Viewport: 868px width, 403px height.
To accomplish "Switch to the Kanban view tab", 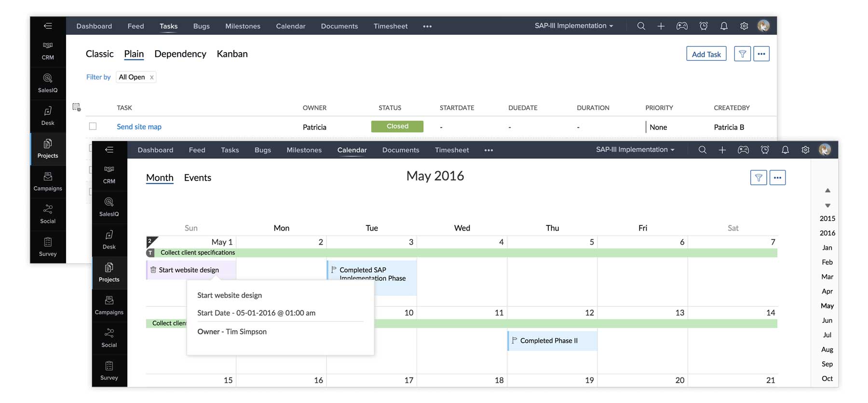I will [x=232, y=54].
